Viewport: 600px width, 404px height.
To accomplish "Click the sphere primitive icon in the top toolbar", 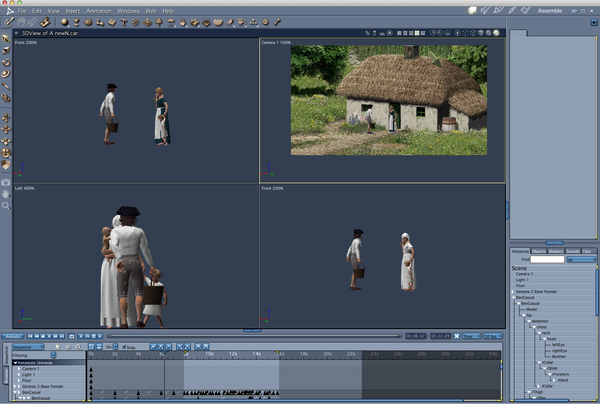I will [x=65, y=21].
